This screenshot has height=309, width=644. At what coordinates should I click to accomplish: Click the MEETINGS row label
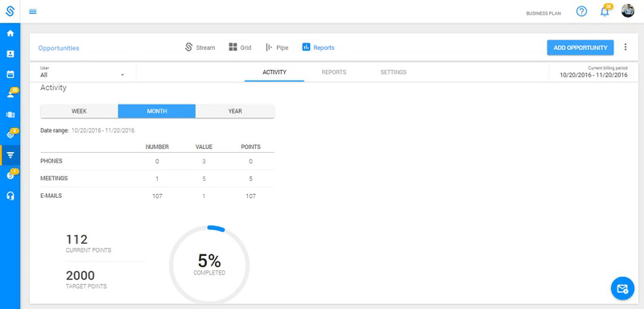[x=54, y=179]
